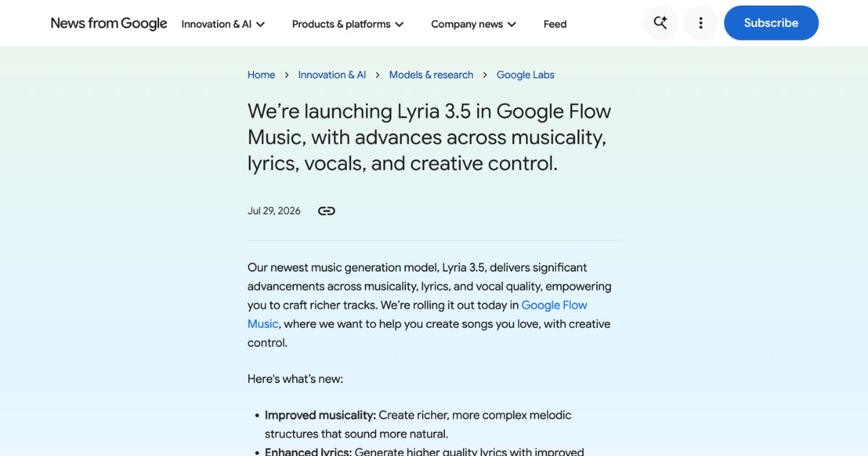Click the article date Jul 29, 2026
This screenshot has height=456, width=868.
(x=274, y=211)
